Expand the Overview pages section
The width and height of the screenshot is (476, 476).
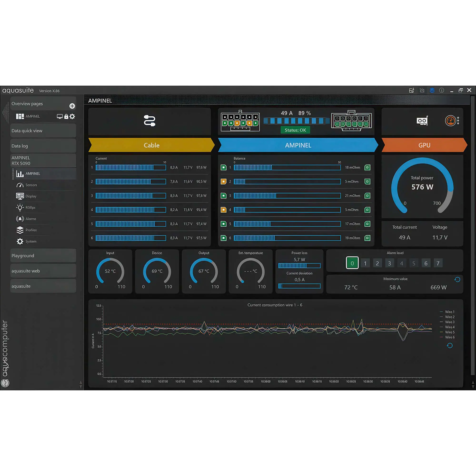pyautogui.click(x=43, y=104)
